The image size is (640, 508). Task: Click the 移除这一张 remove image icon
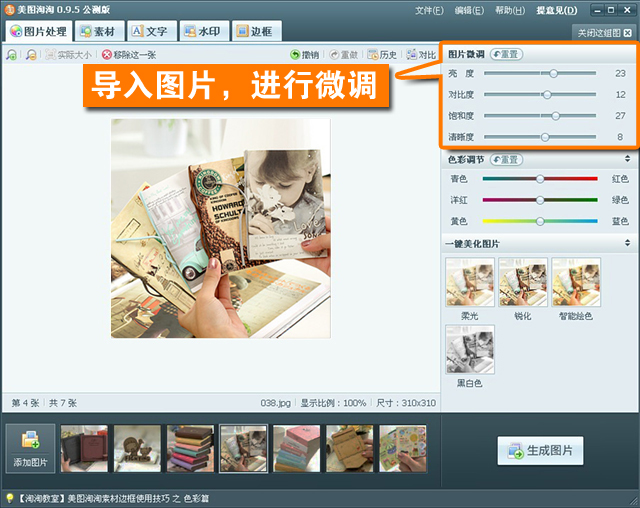pos(107,54)
